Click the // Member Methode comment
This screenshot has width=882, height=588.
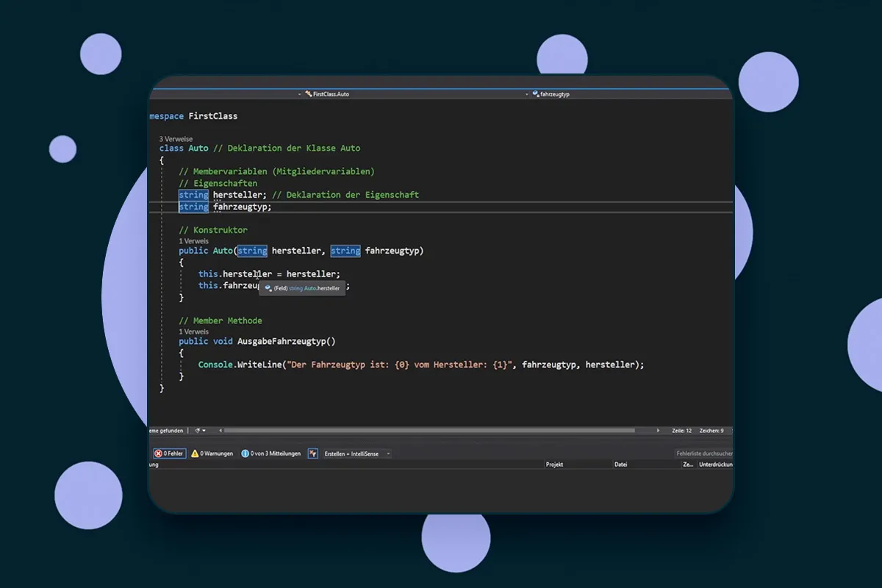click(x=220, y=321)
